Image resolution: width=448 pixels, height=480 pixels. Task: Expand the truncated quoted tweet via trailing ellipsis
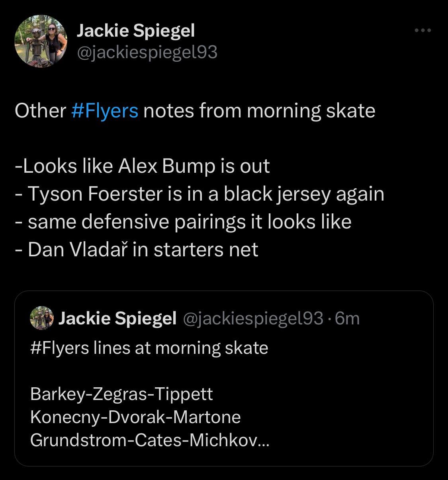264,441
